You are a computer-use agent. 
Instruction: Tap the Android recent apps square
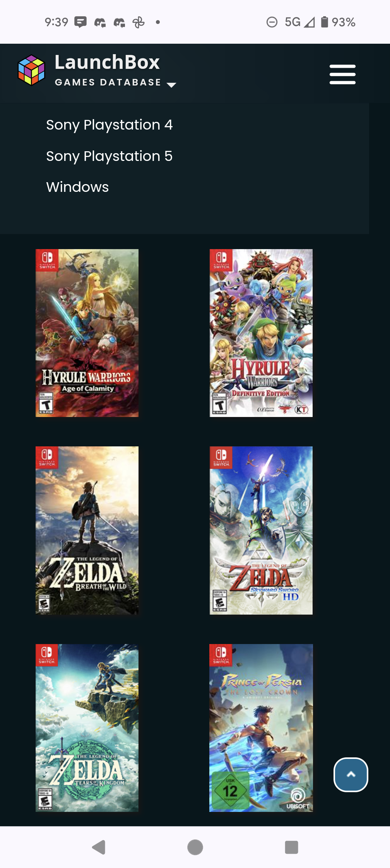(x=291, y=847)
